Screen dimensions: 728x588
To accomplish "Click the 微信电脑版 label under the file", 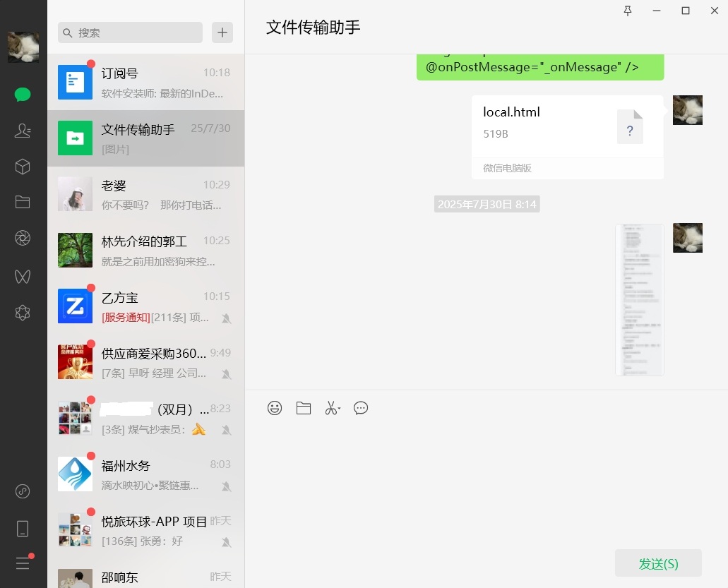I will tap(507, 168).
